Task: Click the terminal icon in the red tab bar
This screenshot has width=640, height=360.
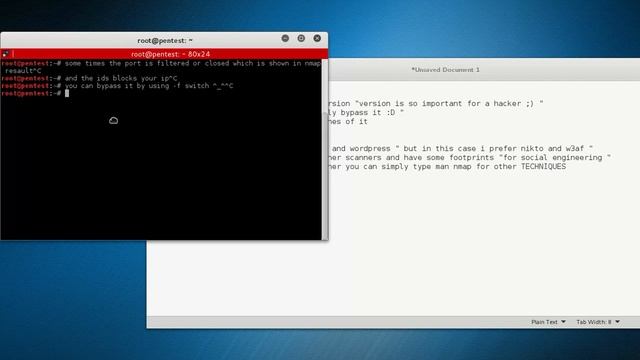Action: tap(5, 54)
